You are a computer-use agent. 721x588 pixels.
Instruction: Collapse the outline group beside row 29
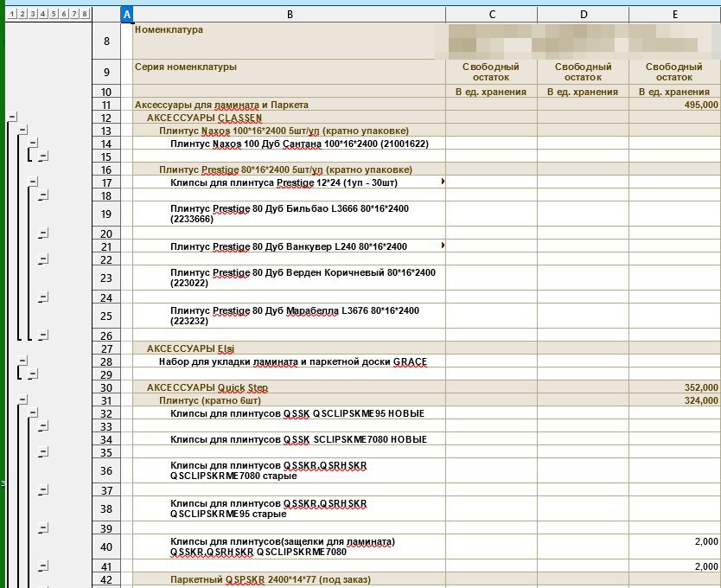tap(33, 374)
